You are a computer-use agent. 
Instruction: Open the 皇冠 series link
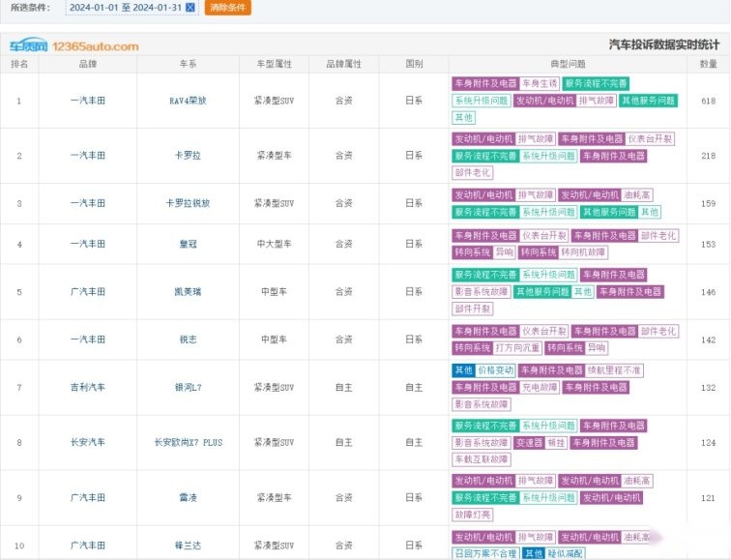tap(188, 244)
